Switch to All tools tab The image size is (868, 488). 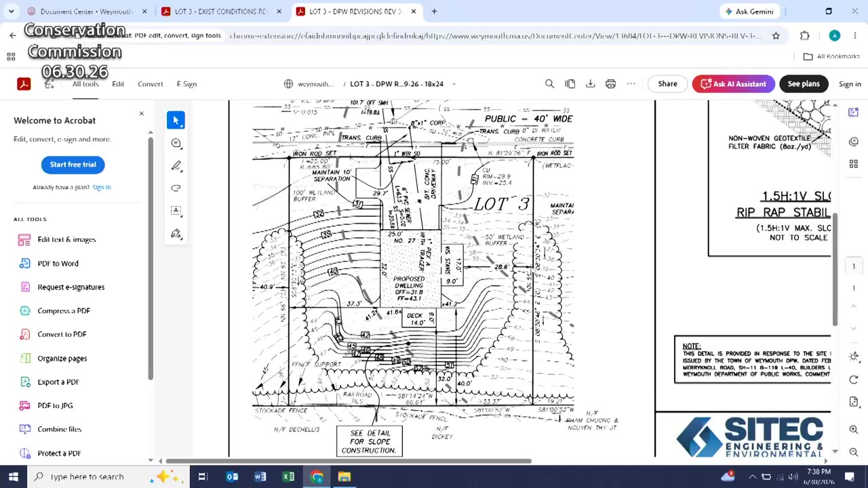coord(85,84)
